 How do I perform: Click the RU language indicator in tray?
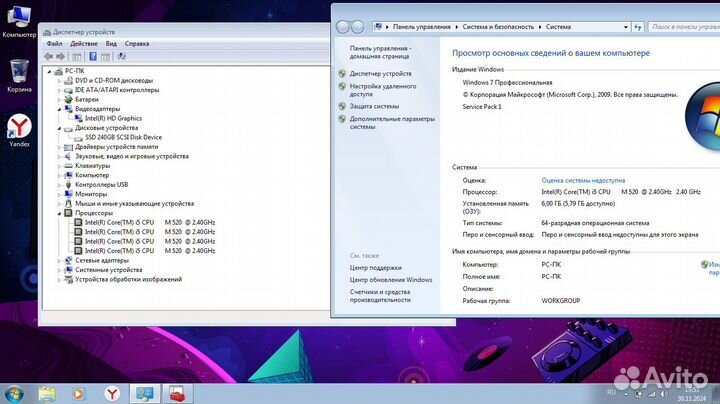(x=611, y=392)
